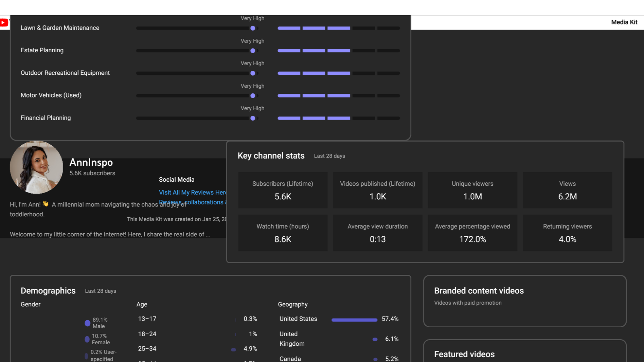
Task: Click the 25–34 age row
Action: (197, 349)
